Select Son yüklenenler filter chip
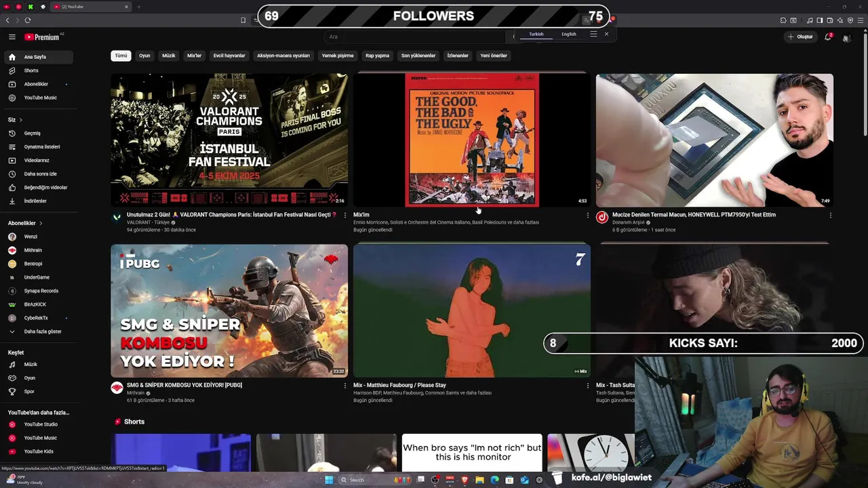 pyautogui.click(x=418, y=56)
